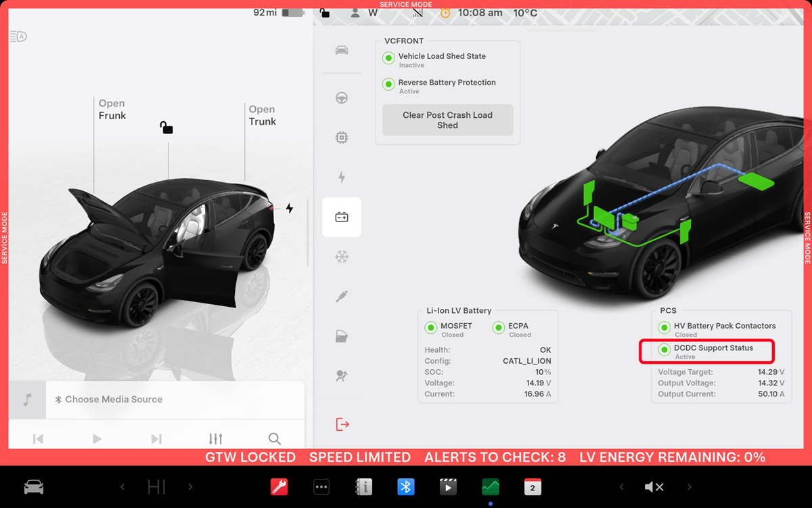Open the red wrench service app
Viewport: 812px width, 508px height.
pyautogui.click(x=279, y=487)
